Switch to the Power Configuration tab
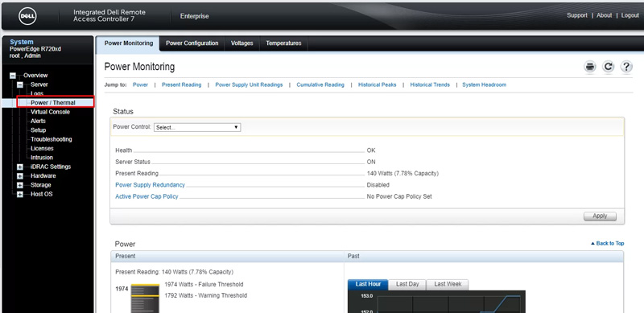This screenshot has height=313, width=644. pyautogui.click(x=192, y=43)
